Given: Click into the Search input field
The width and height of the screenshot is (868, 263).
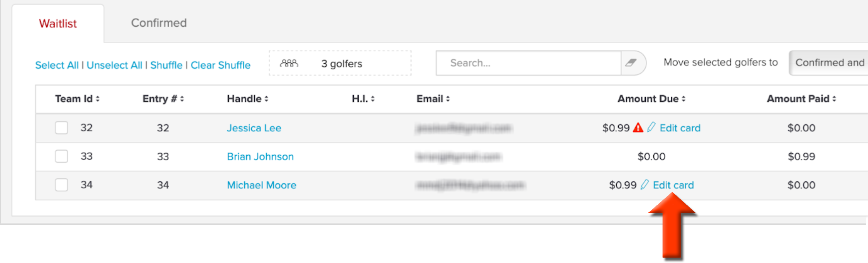Looking at the screenshot, I should pyautogui.click(x=528, y=63).
